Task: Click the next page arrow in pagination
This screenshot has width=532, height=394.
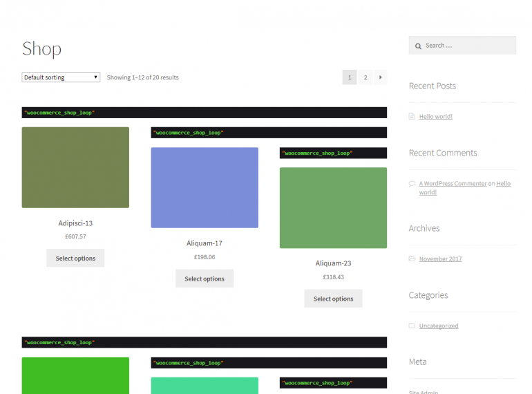Action: pyautogui.click(x=380, y=77)
